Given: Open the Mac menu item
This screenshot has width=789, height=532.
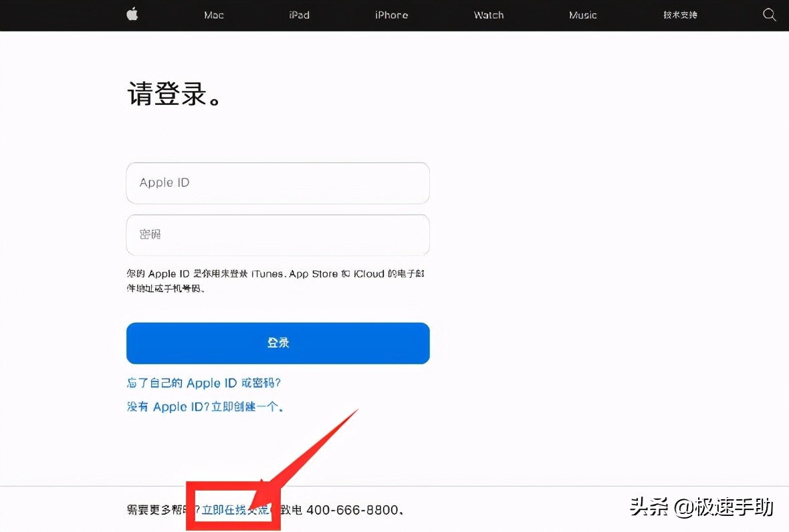Looking at the screenshot, I should tap(214, 15).
